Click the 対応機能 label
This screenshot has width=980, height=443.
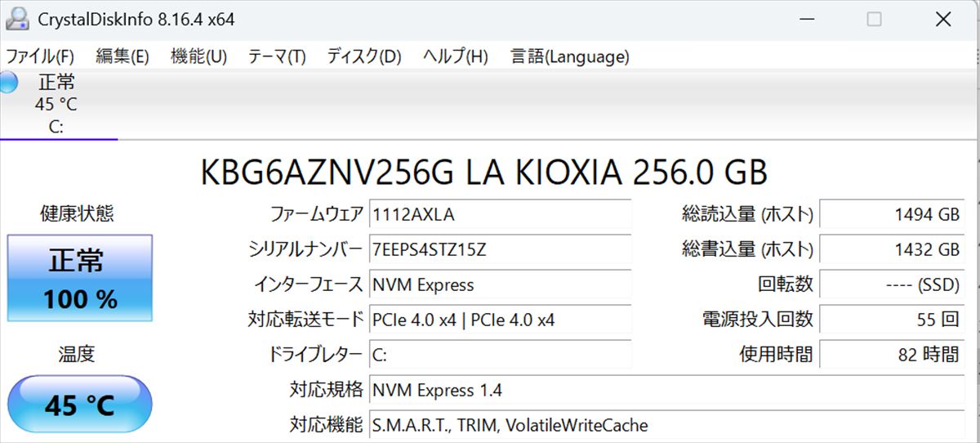coord(326,425)
